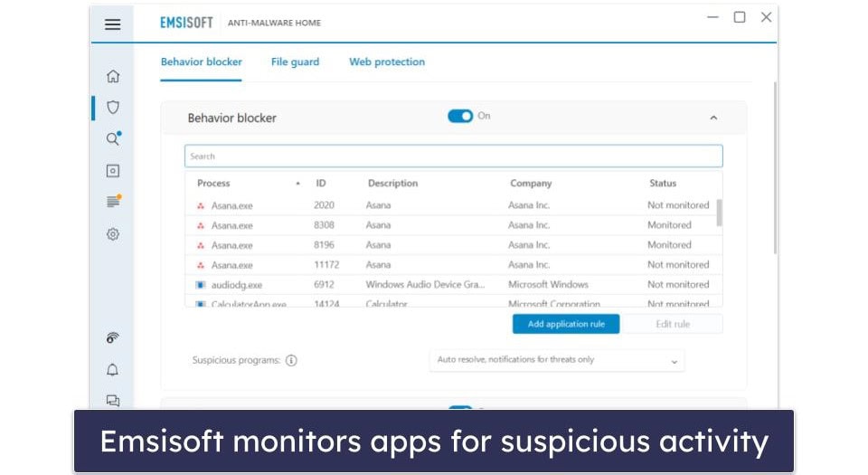Collapse the Behavior blocker section
Screen dimensions: 868x475
[713, 118]
